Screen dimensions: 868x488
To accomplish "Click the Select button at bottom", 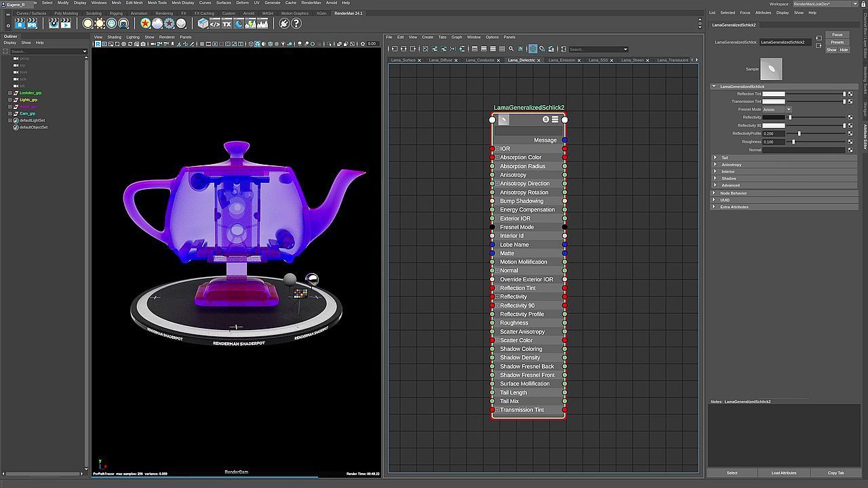I will (732, 473).
